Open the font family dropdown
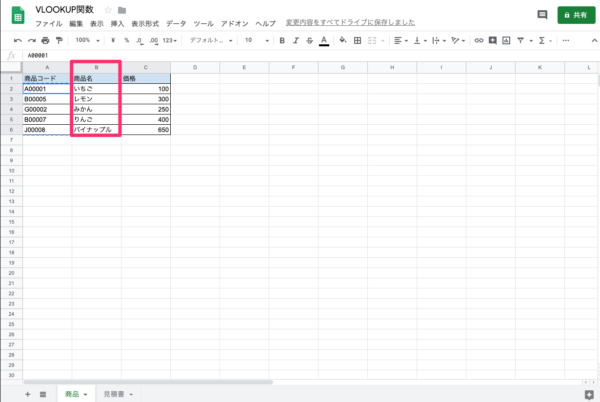The height and width of the screenshot is (402, 600). point(211,40)
